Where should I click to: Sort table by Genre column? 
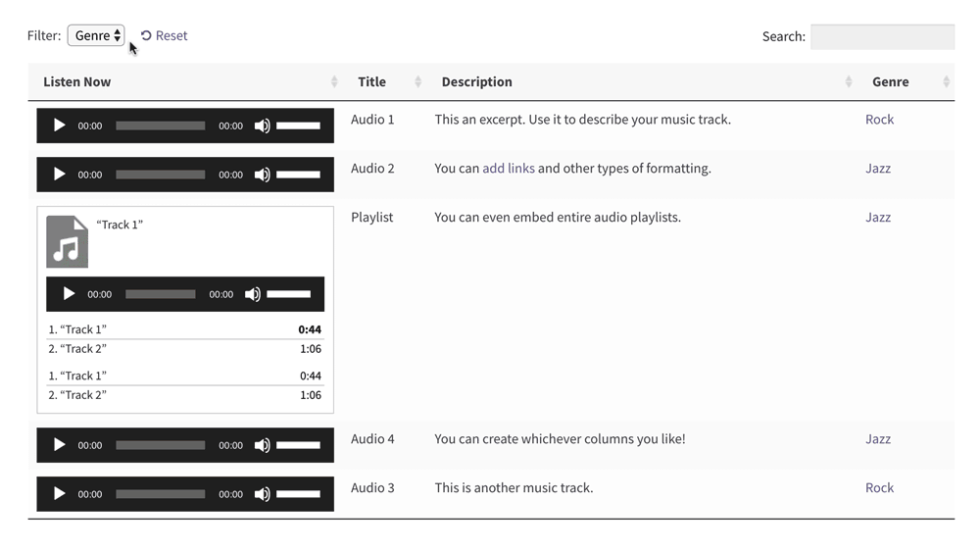pyautogui.click(x=906, y=82)
